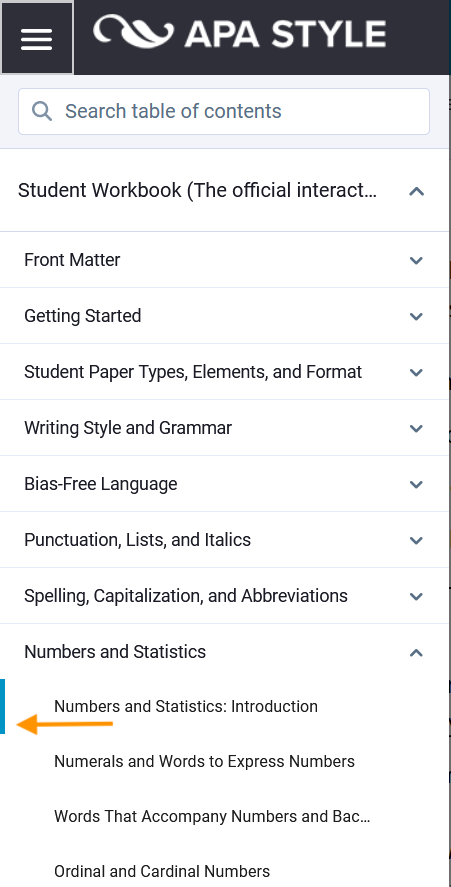Image resolution: width=451 pixels, height=887 pixels.
Task: Expand Punctuation, Lists, and Italics chevron
Action: pos(416,540)
